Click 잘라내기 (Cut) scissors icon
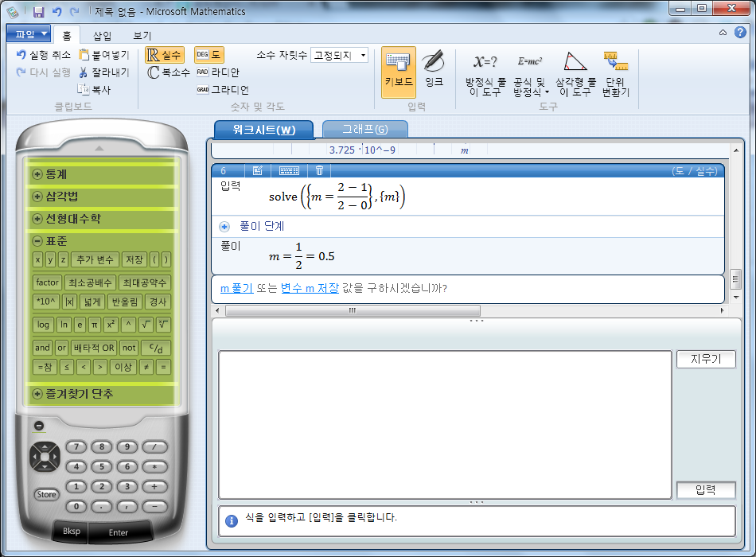This screenshot has height=557, width=756. click(84, 72)
